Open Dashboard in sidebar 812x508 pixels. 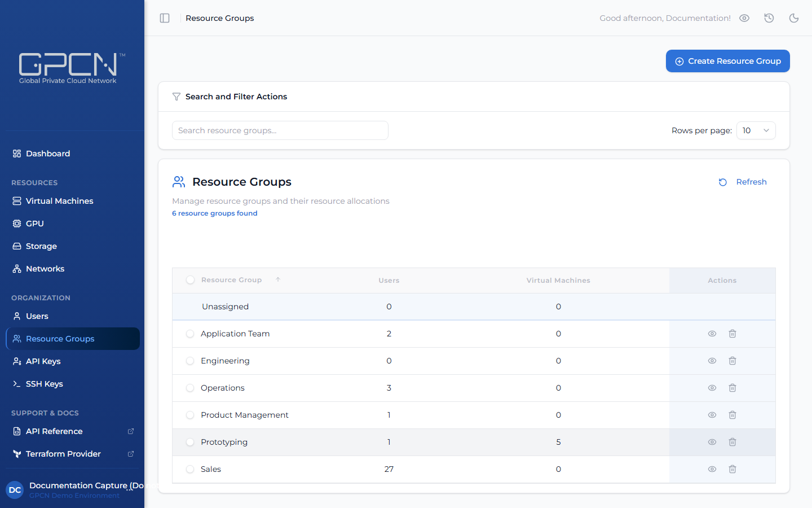[73, 154]
